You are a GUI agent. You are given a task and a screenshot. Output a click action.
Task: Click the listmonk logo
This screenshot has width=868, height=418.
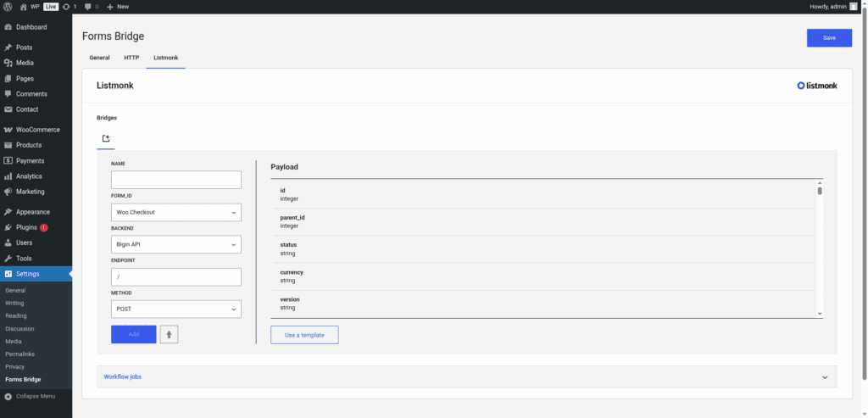(817, 86)
